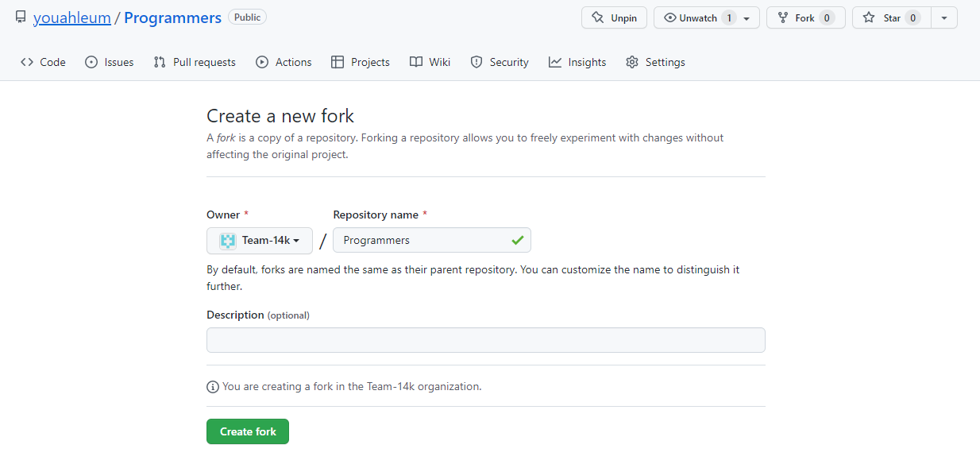Edit the Repository name field
980x464 pixels.
pos(432,240)
